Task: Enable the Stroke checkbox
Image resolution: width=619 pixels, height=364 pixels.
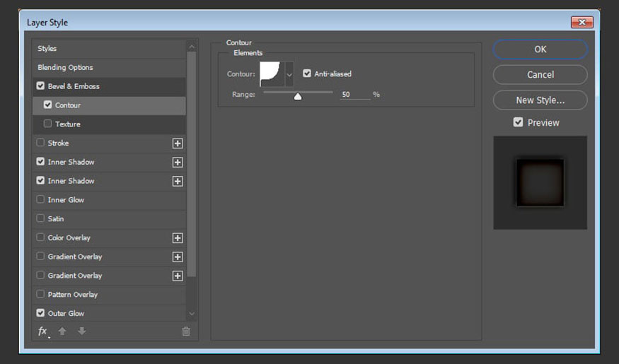Action: [x=40, y=142]
